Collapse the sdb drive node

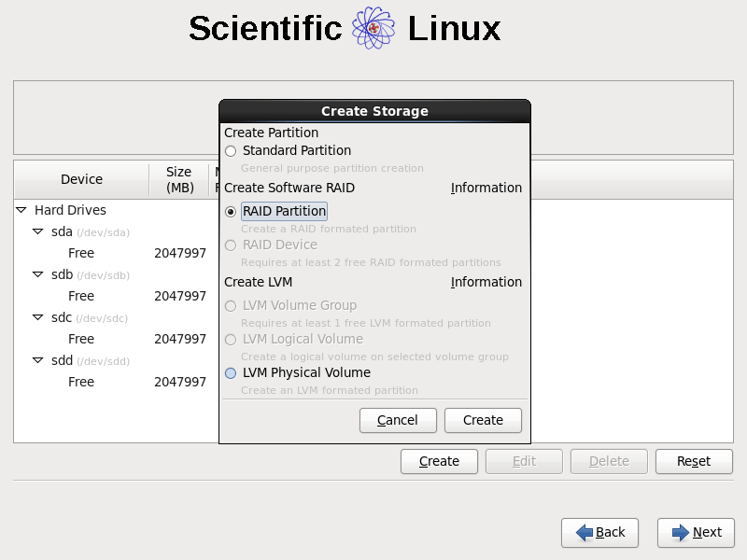37,274
